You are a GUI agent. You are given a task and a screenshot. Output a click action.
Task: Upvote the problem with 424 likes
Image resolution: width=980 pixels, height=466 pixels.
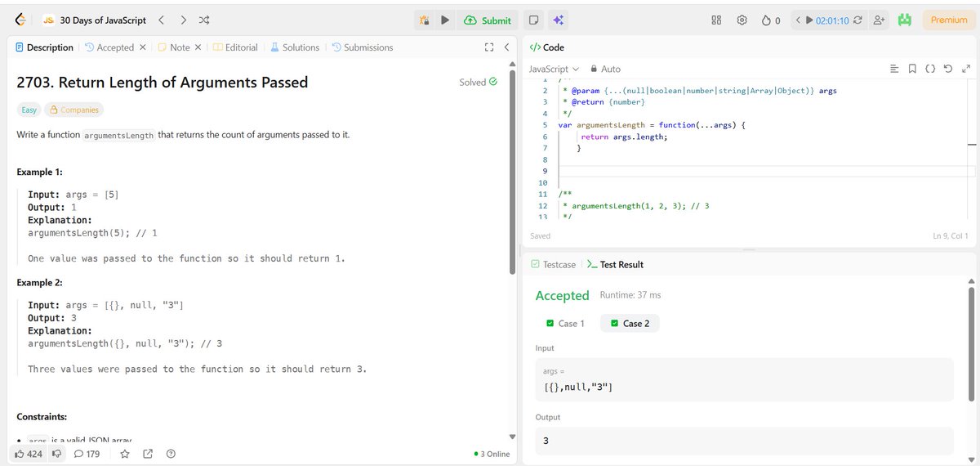[28, 453]
